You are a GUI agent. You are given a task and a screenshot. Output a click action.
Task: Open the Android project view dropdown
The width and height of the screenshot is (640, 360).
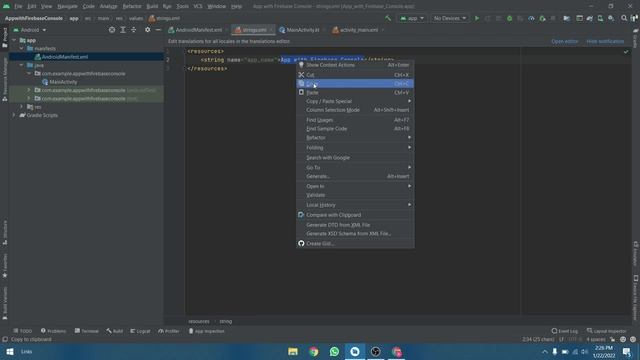[30, 30]
